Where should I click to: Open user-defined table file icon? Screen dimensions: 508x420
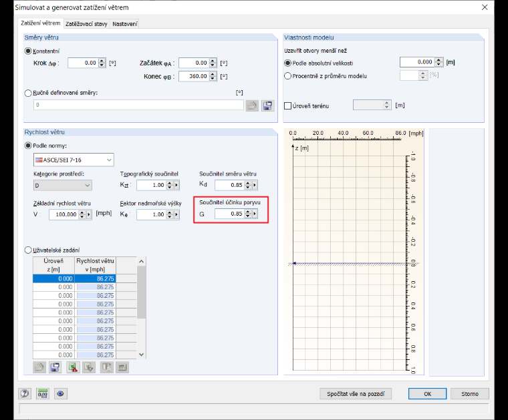(x=39, y=367)
